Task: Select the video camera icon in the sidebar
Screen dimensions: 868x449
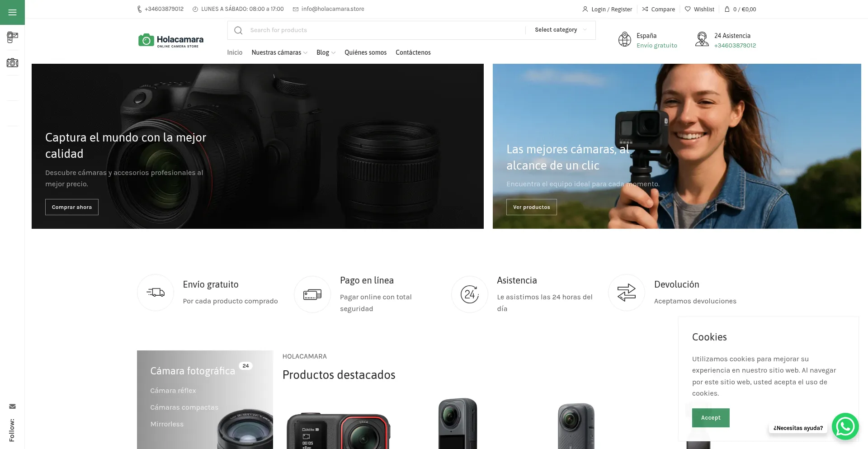Action: pyautogui.click(x=12, y=38)
